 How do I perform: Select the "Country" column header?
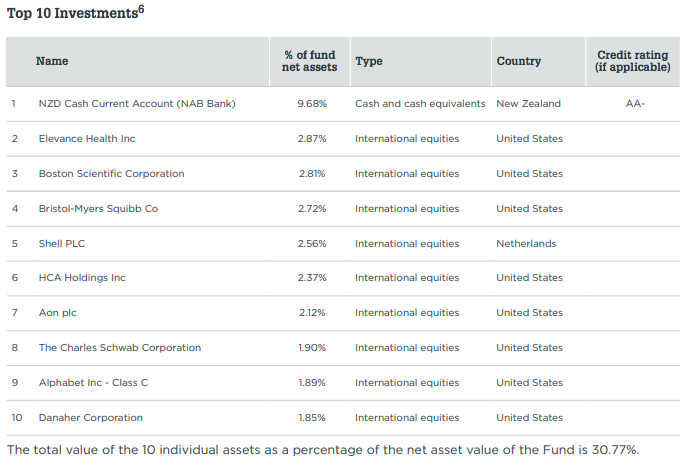point(519,61)
